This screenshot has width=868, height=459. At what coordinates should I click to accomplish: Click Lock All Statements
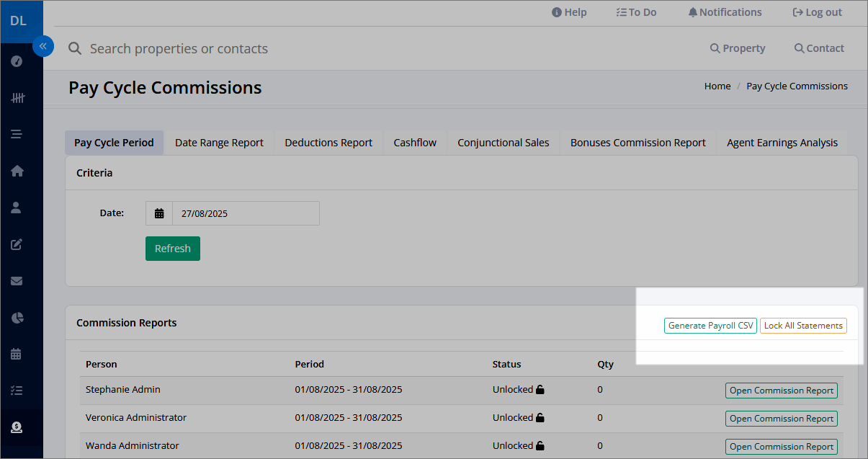tap(803, 326)
